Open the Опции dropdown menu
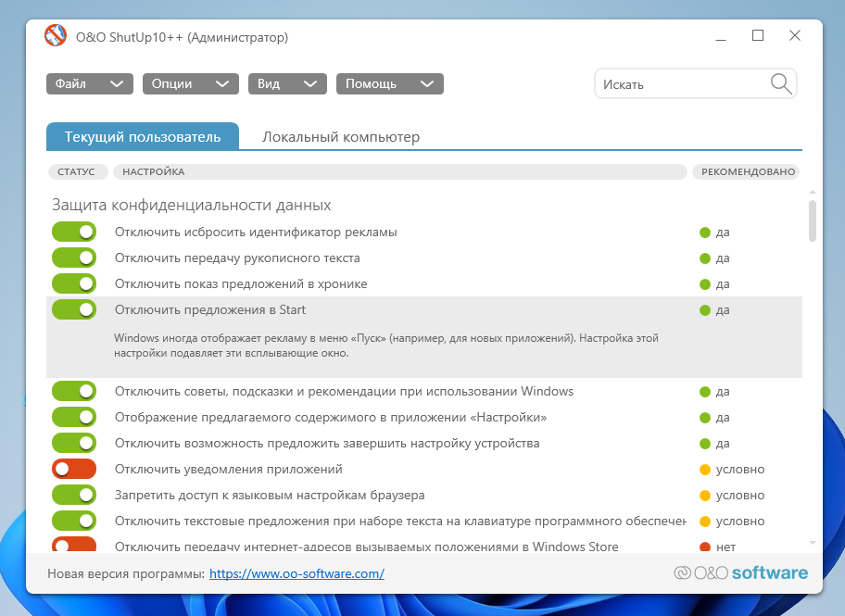The image size is (845, 616). pyautogui.click(x=191, y=84)
